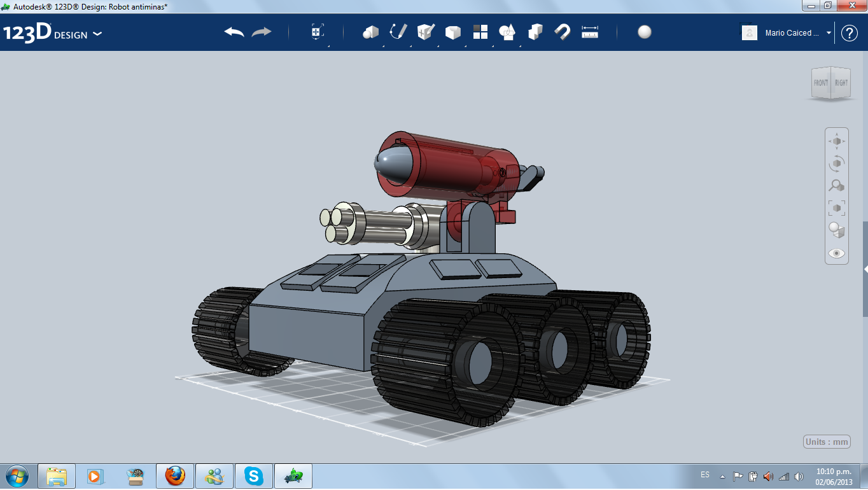Click the ES language indicator
This screenshot has height=490, width=868.
(x=705, y=475)
